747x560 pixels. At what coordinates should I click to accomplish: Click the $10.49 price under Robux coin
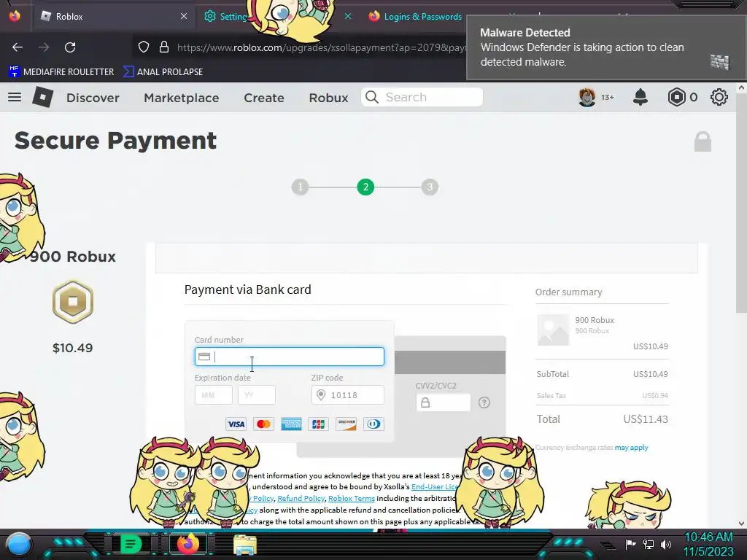(72, 348)
